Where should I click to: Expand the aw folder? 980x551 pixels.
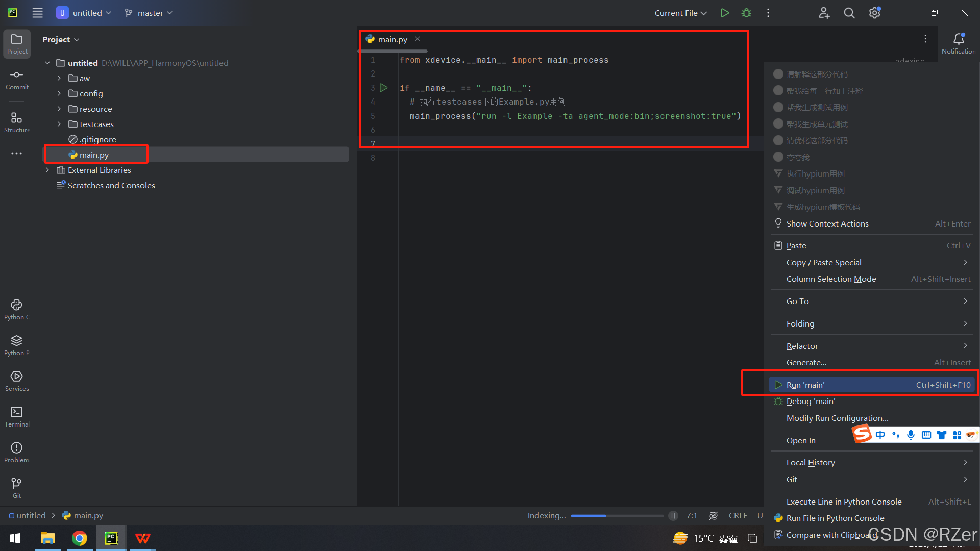pyautogui.click(x=59, y=78)
